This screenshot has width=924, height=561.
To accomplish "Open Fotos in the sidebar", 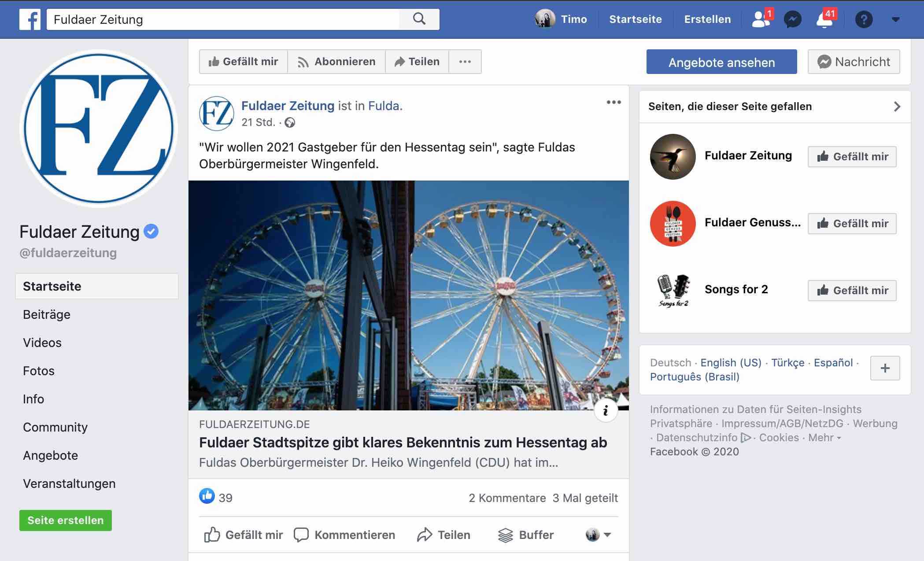I will coord(39,371).
